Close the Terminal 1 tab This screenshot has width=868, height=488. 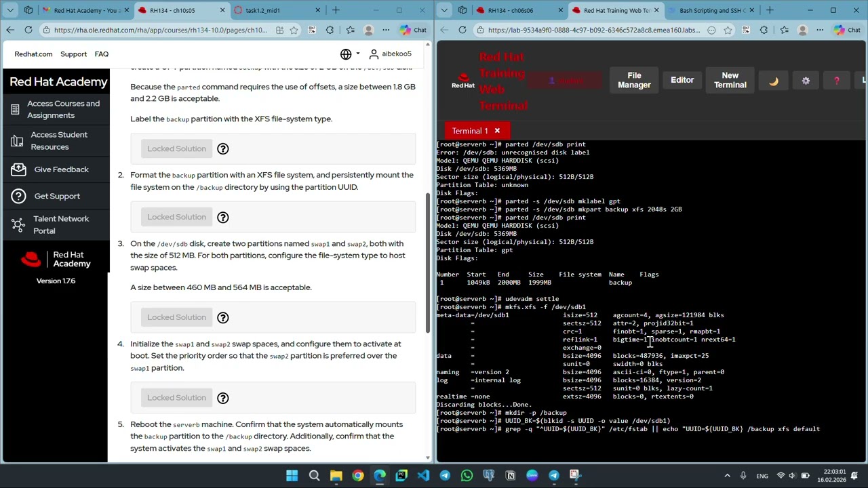pyautogui.click(x=497, y=131)
